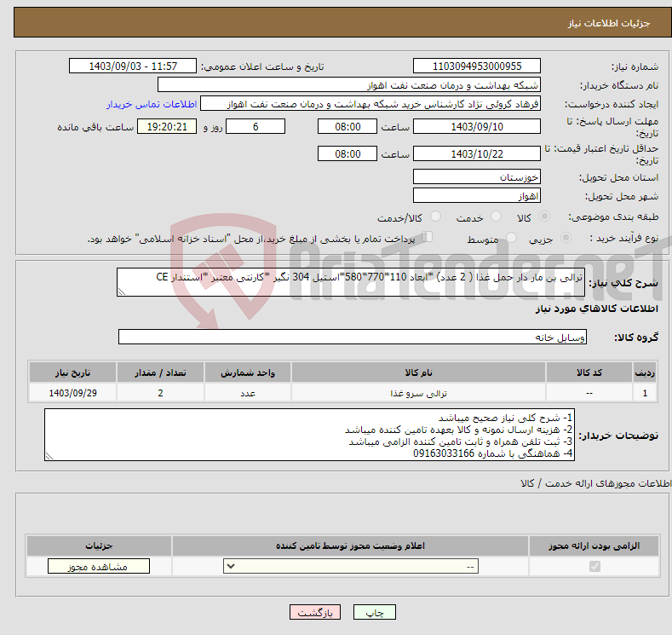Click the 1403/09/29 need date cell

coord(73,393)
